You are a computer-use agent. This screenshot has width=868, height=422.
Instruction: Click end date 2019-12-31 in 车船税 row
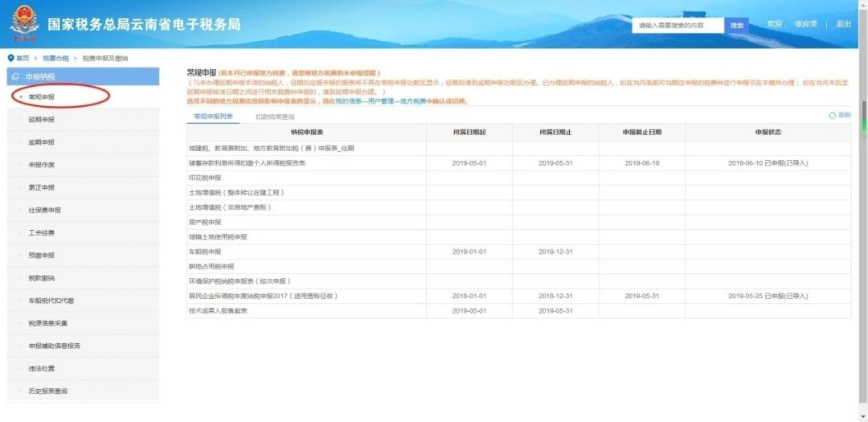click(x=556, y=252)
